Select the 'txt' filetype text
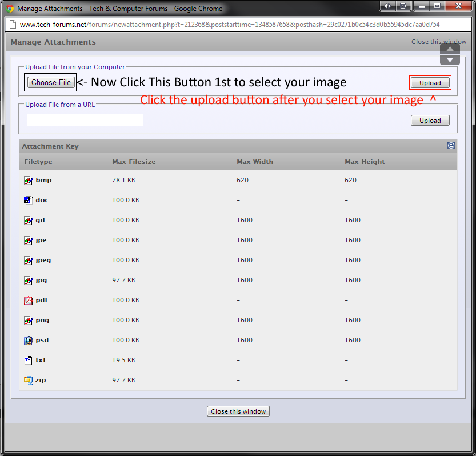This screenshot has height=456, width=476. pyautogui.click(x=41, y=360)
